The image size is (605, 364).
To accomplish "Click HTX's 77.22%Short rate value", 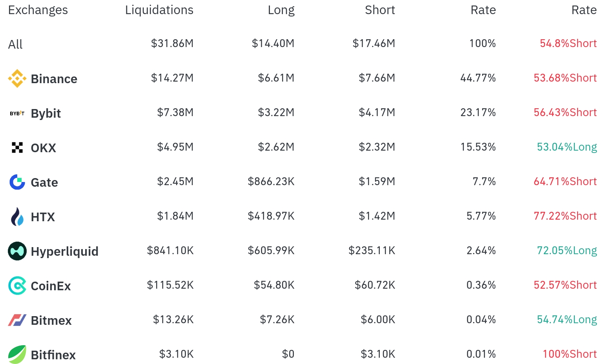I will click(565, 216).
